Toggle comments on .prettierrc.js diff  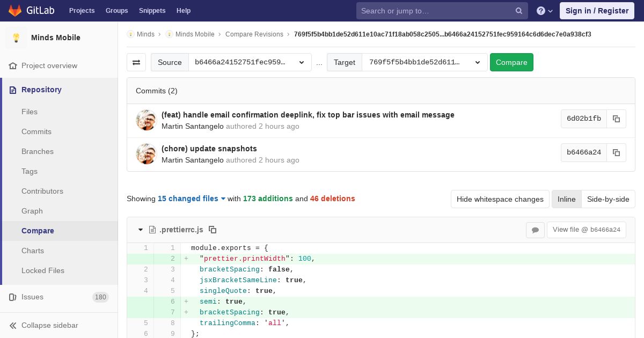[535, 230]
